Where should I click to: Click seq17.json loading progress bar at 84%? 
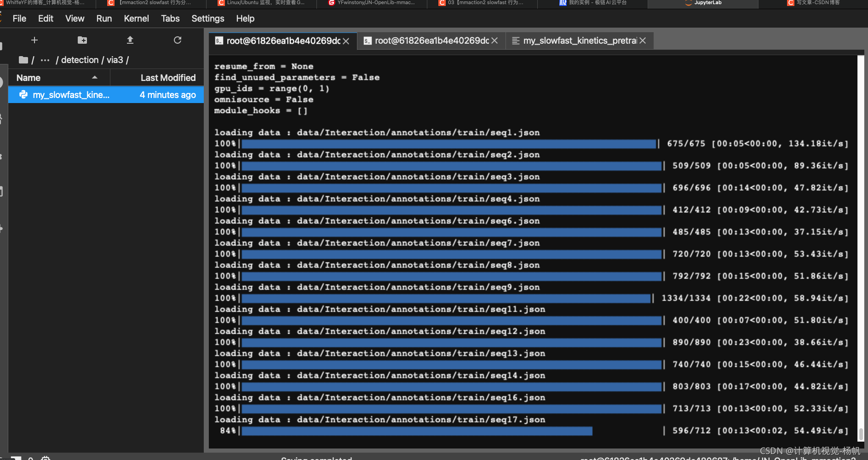coord(417,431)
